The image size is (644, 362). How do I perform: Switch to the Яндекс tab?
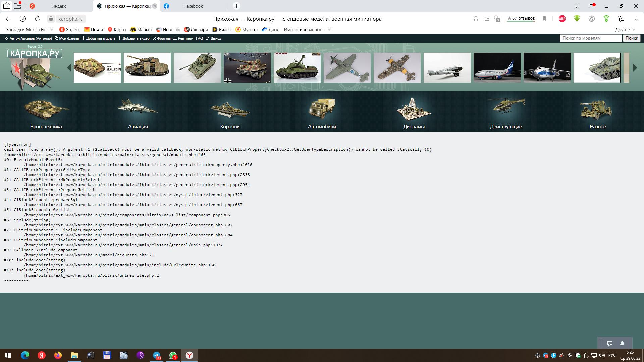[x=59, y=6]
